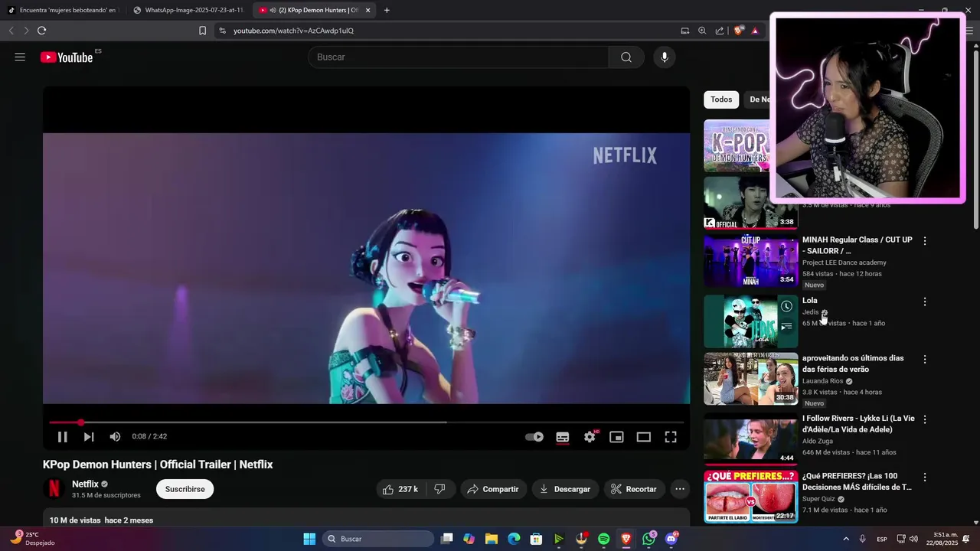Open options for ¿Qué PREFIERES? video
Screen dimensions: 980x551
coord(924,477)
